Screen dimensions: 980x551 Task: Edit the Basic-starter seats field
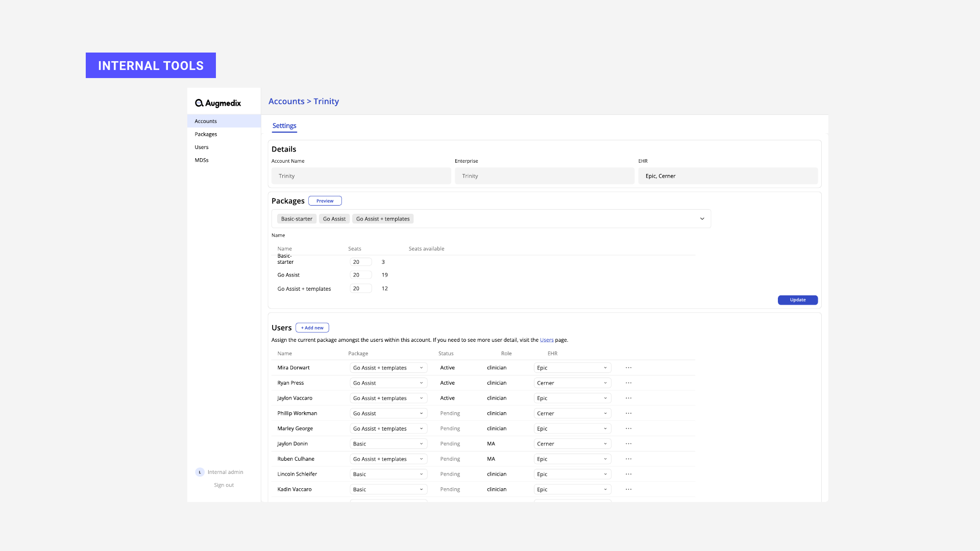point(361,262)
